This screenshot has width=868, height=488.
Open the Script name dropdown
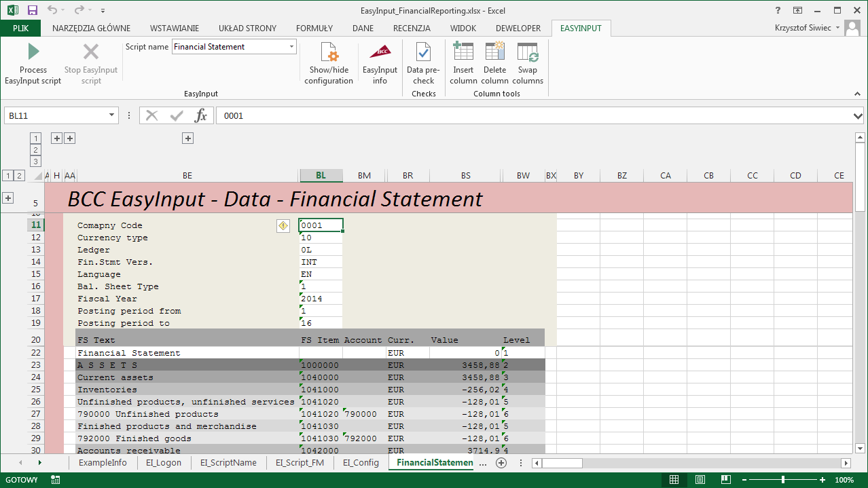pyautogui.click(x=291, y=47)
